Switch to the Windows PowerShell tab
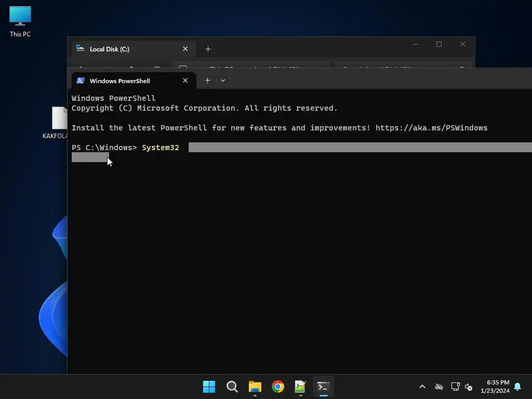Image resolution: width=532 pixels, height=399 pixels. tap(134, 81)
